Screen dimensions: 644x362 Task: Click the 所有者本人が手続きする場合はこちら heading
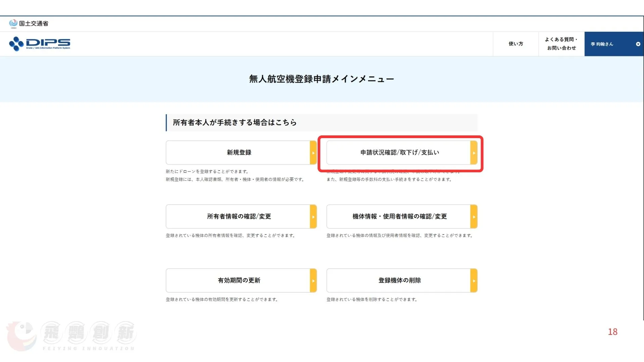pos(234,123)
